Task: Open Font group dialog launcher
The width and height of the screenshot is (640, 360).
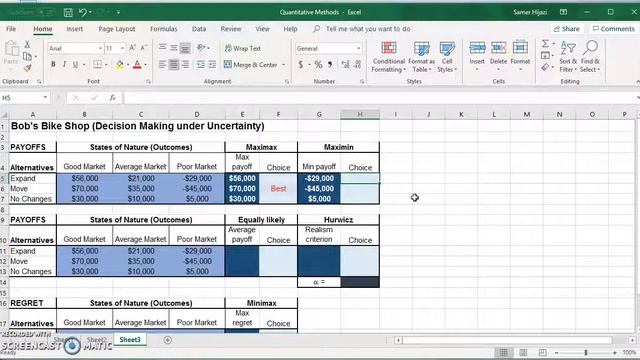Action: tap(148, 82)
